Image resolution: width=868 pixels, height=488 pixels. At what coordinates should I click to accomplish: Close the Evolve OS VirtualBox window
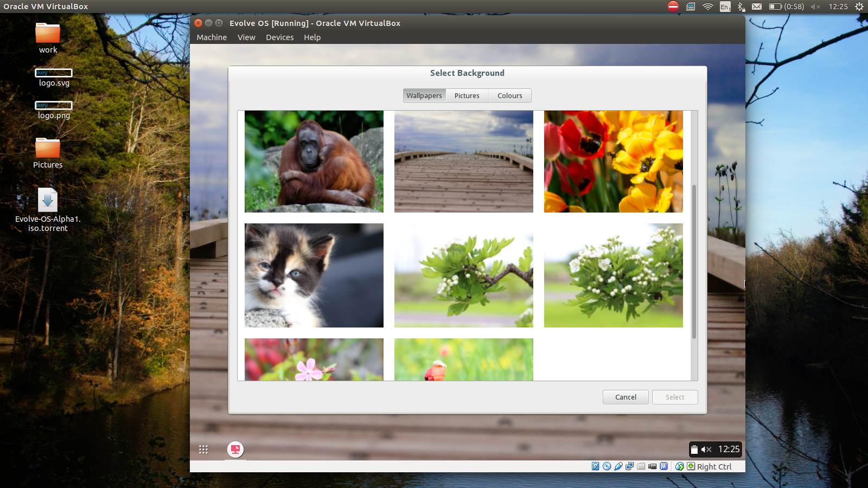(x=199, y=23)
